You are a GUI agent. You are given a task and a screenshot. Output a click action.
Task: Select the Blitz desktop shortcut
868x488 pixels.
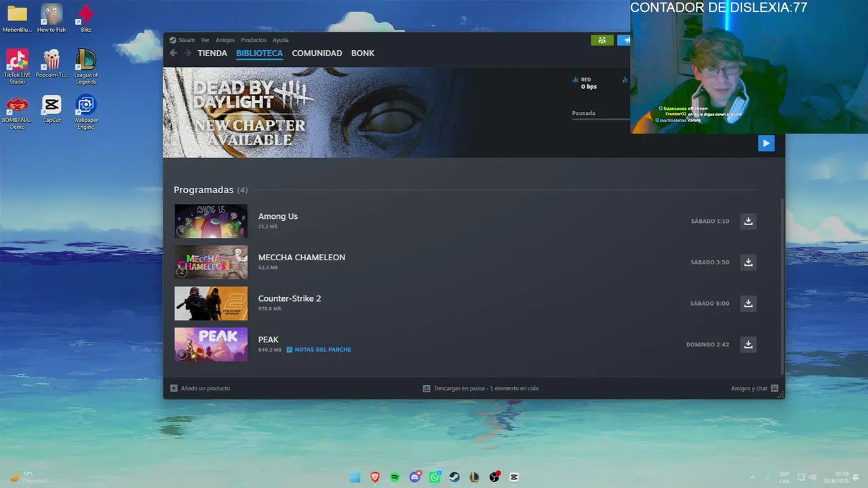[85, 18]
